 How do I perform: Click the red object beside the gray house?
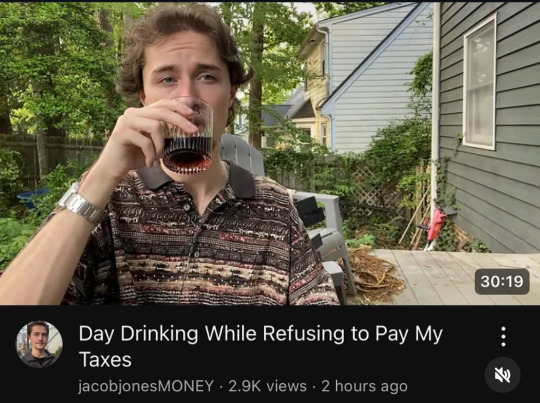click(435, 226)
